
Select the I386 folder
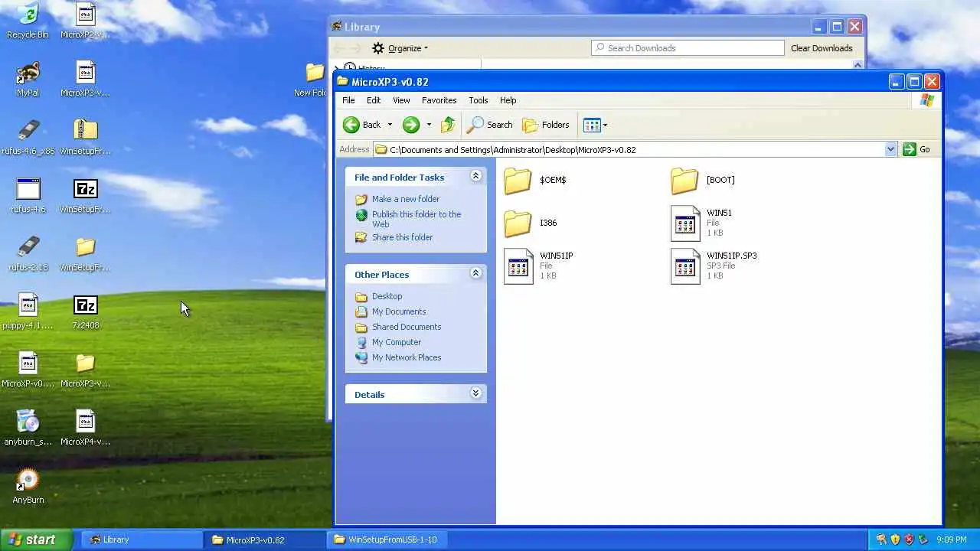click(x=531, y=223)
